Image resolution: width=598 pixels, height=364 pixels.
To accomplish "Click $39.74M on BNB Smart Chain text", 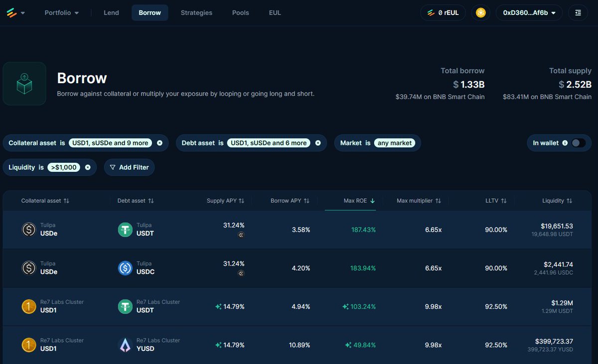I will pyautogui.click(x=440, y=97).
